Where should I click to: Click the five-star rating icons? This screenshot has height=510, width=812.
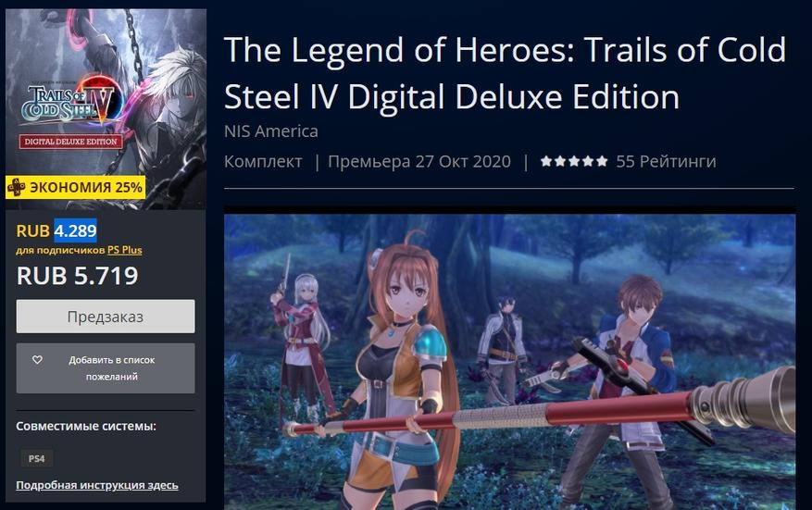click(x=574, y=161)
